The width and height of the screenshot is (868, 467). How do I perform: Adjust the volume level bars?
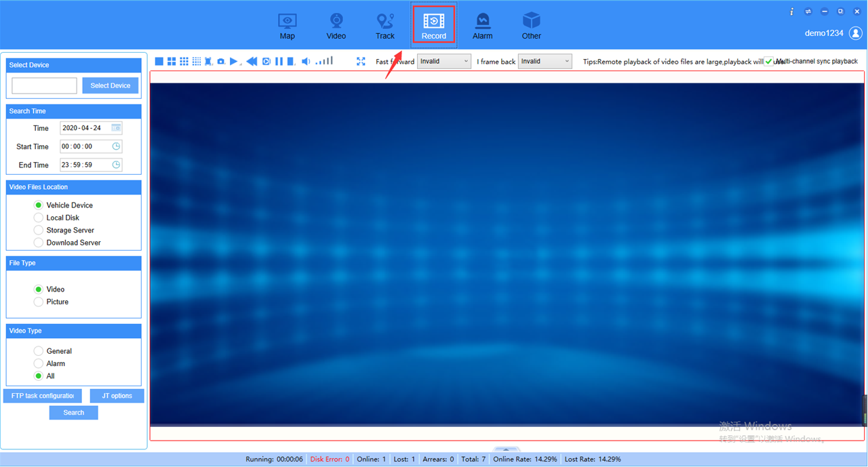(x=324, y=61)
